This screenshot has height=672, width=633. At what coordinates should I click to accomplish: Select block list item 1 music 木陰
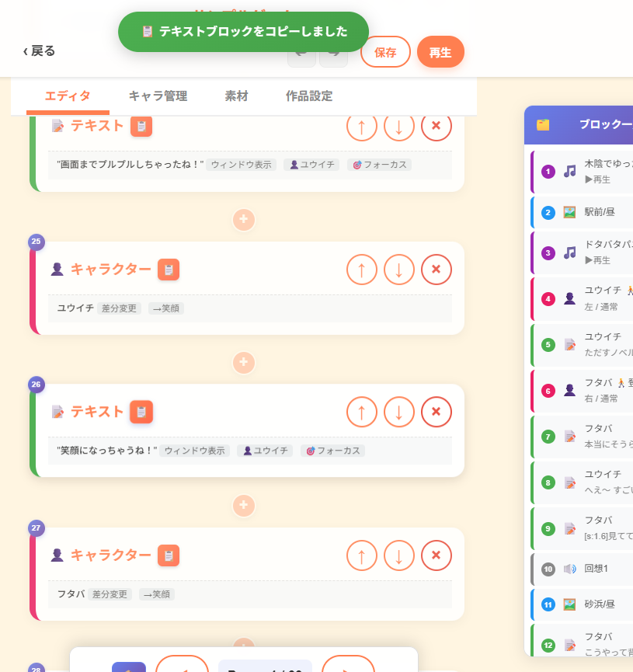coord(582,172)
